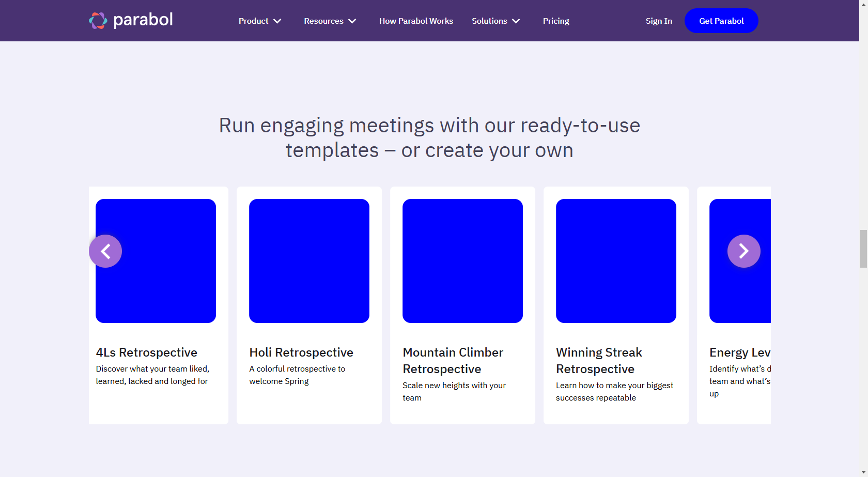Open Winning Streak Retrospective heading
The width and height of the screenshot is (868, 477).
[x=599, y=361]
